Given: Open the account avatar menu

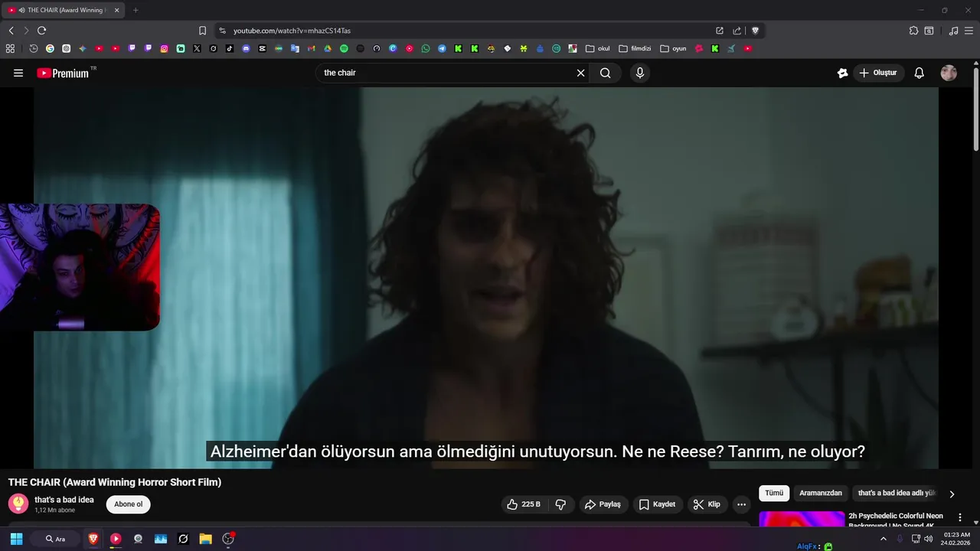Looking at the screenshot, I should click(x=949, y=73).
